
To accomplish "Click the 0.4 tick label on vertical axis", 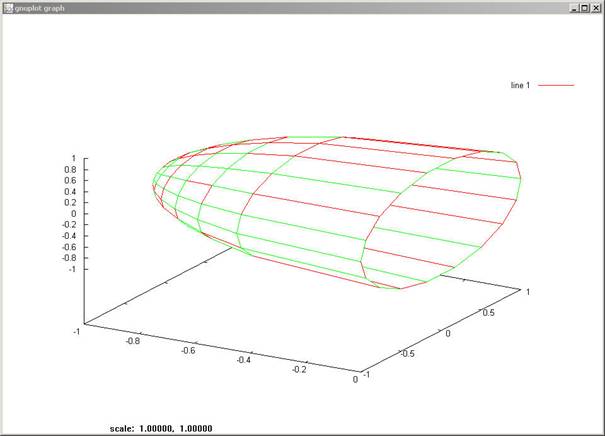I will pyautogui.click(x=71, y=192).
